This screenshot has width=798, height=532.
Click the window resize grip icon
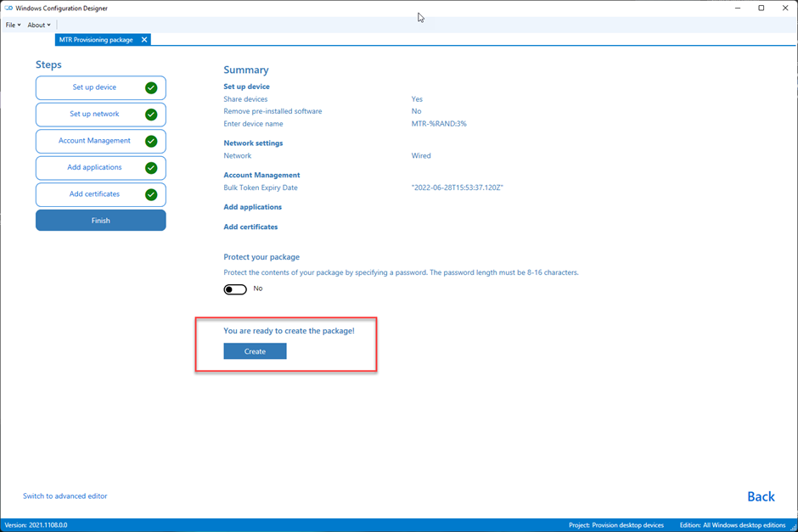point(794,528)
